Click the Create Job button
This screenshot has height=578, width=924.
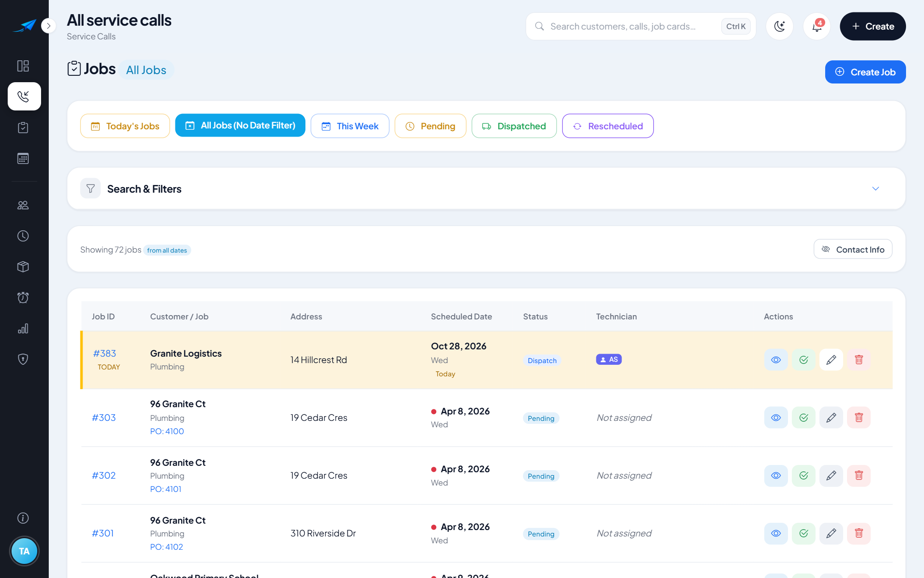[x=865, y=72]
